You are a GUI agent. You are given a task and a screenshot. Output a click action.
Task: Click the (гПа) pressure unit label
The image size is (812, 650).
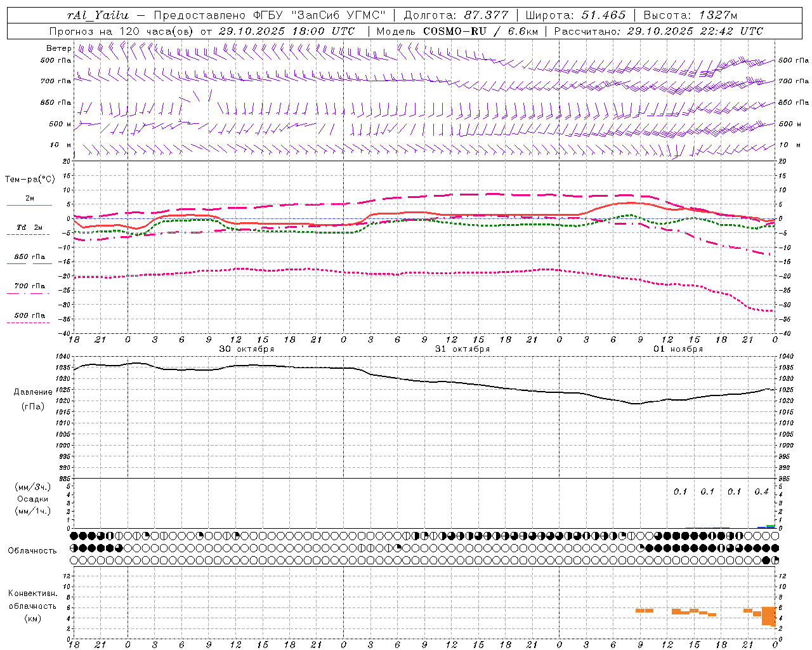tap(33, 406)
